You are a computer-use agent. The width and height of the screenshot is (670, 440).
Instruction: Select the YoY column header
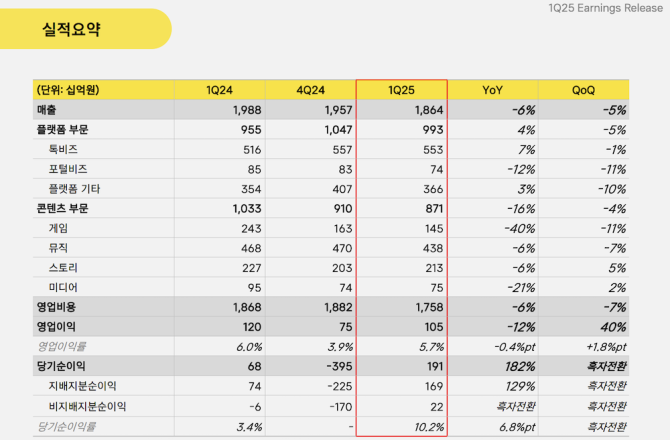coord(493,90)
